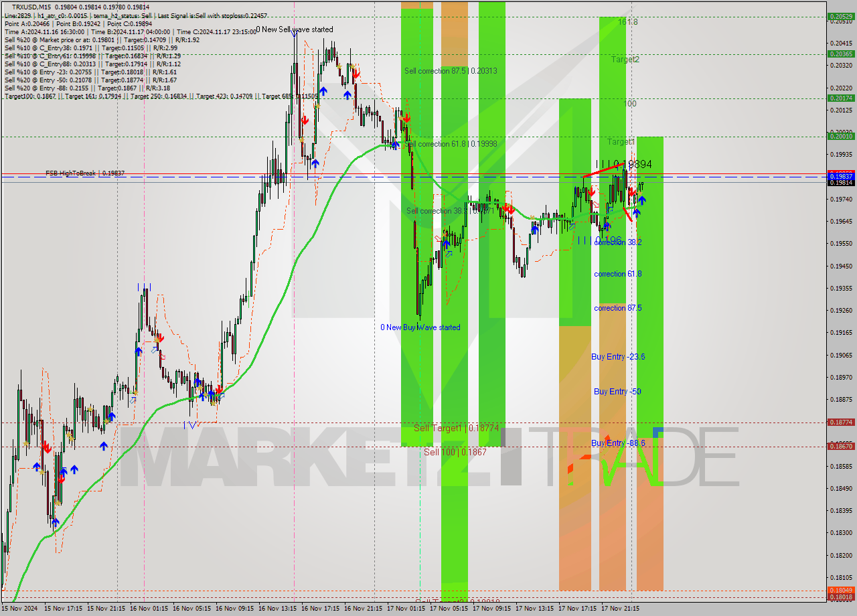Click the 'Buy Entry -50' label
The image size is (857, 616).
click(618, 391)
